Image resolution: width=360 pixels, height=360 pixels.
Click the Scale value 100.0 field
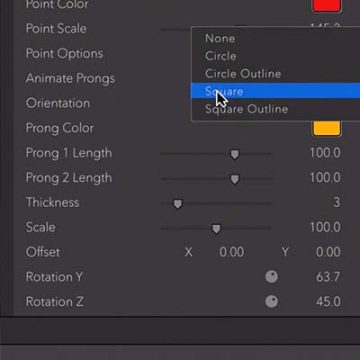(x=325, y=227)
